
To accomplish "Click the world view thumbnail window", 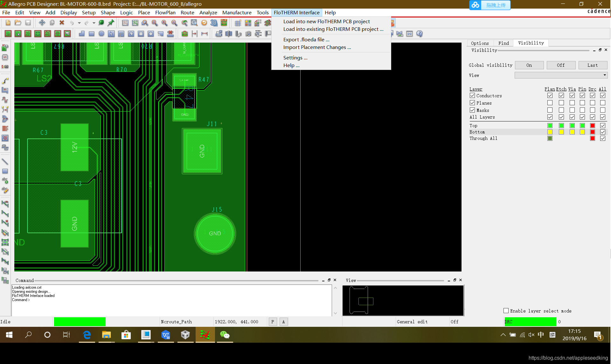I will (403, 300).
